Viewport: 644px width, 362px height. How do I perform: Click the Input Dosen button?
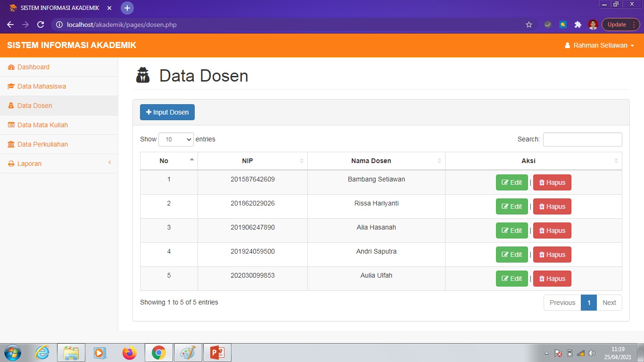coord(167,112)
